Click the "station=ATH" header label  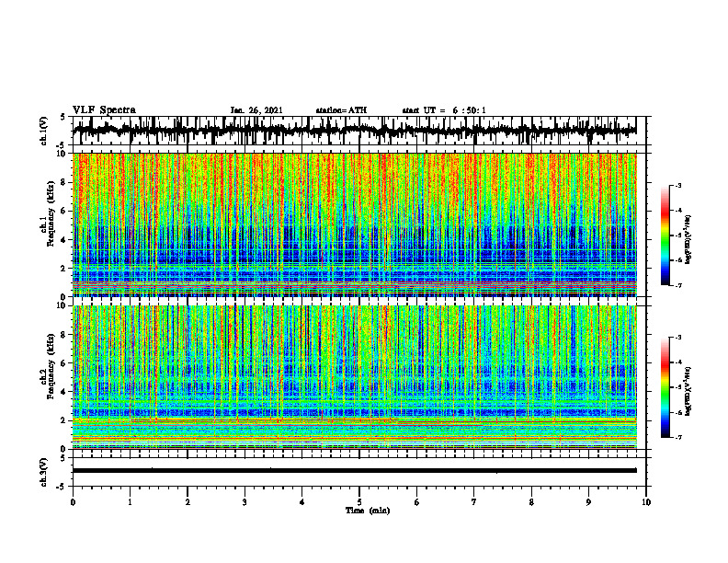pyautogui.click(x=341, y=110)
